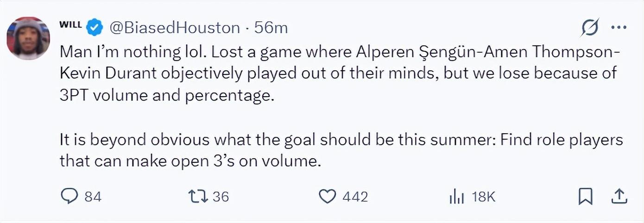The image size is (644, 223).
Task: Click the 442 likes count
Action: coord(355,197)
